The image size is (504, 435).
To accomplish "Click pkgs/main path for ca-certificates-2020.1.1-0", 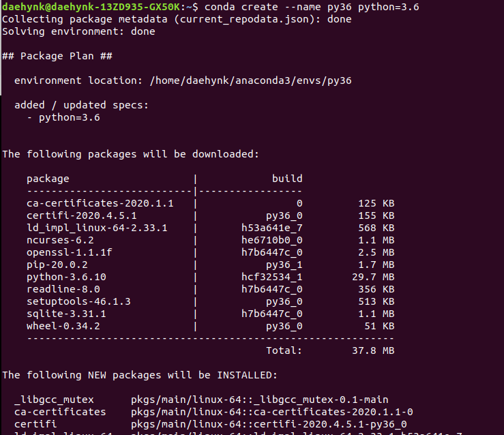I will (x=272, y=412).
